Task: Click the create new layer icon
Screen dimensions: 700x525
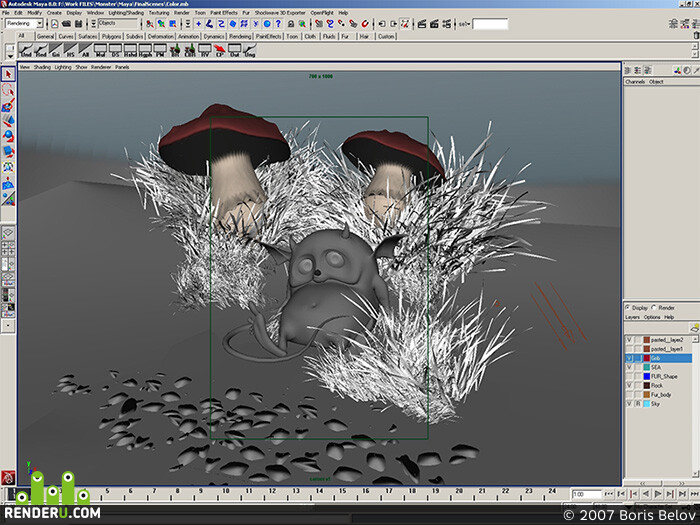Action: [x=694, y=329]
